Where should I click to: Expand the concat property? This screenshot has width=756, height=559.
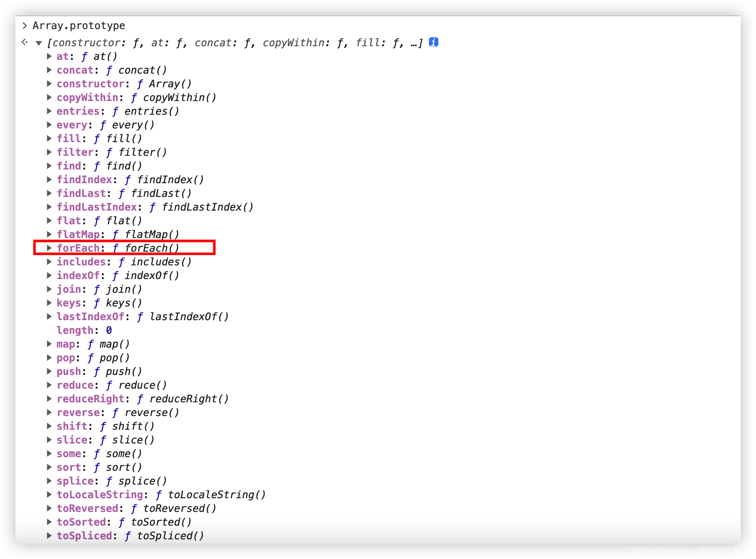(49, 70)
